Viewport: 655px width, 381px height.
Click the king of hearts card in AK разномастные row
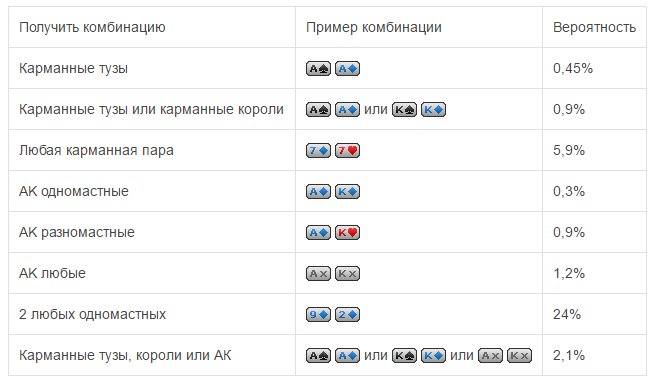click(348, 232)
